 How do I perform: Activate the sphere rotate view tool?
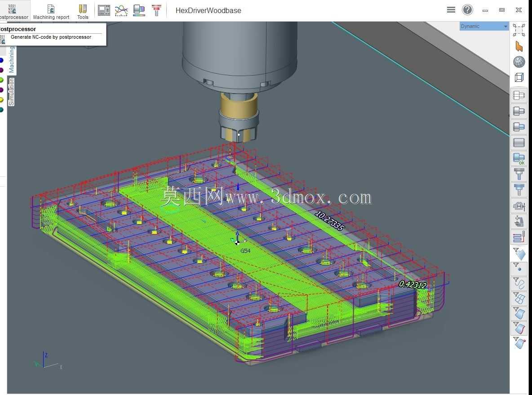click(x=519, y=62)
